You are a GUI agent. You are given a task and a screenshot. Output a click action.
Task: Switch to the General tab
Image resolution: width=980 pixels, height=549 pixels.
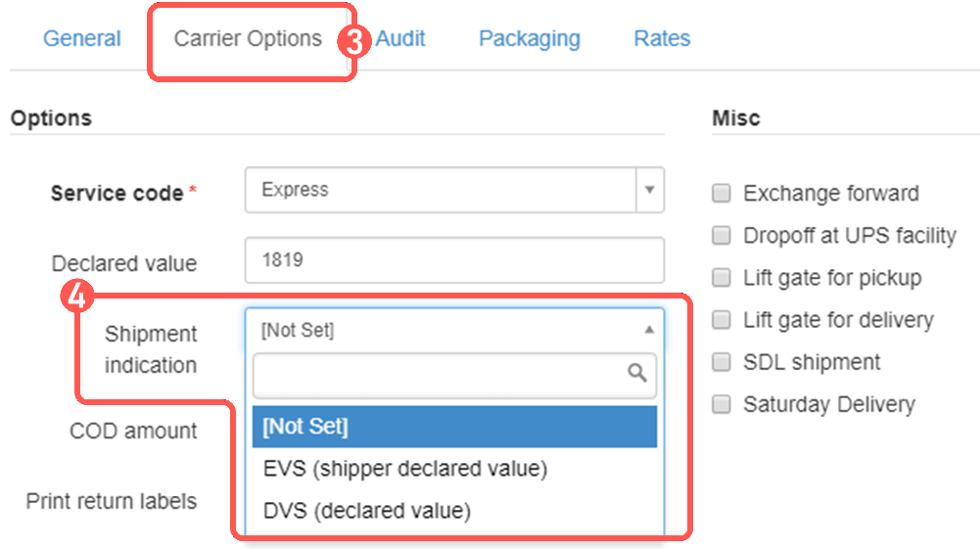[x=82, y=38]
